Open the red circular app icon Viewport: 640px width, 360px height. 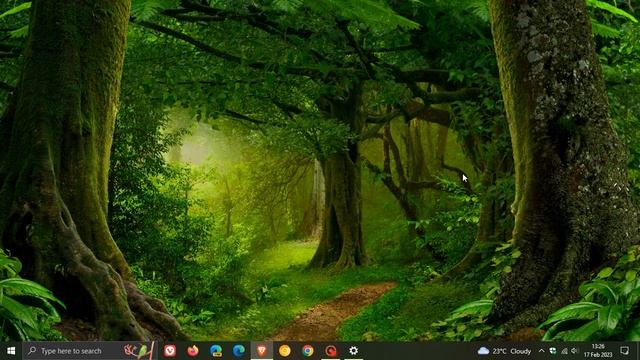click(x=331, y=351)
